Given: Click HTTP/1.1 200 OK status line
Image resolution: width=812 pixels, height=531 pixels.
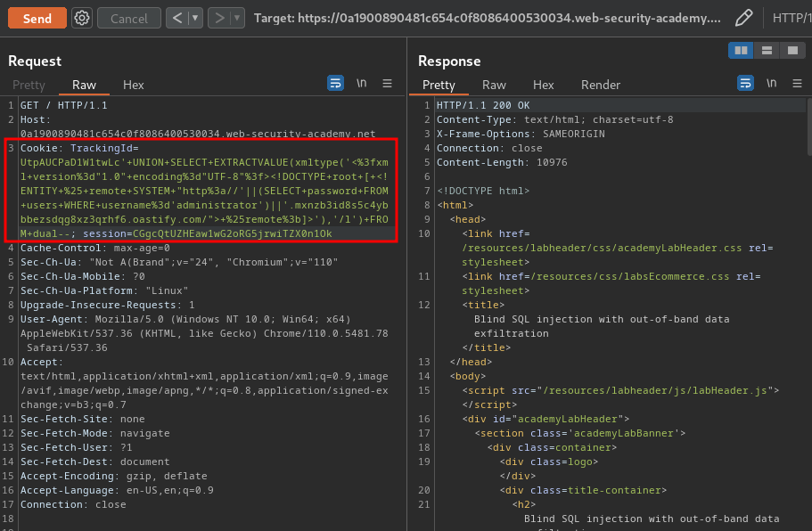Looking at the screenshot, I should [x=483, y=105].
